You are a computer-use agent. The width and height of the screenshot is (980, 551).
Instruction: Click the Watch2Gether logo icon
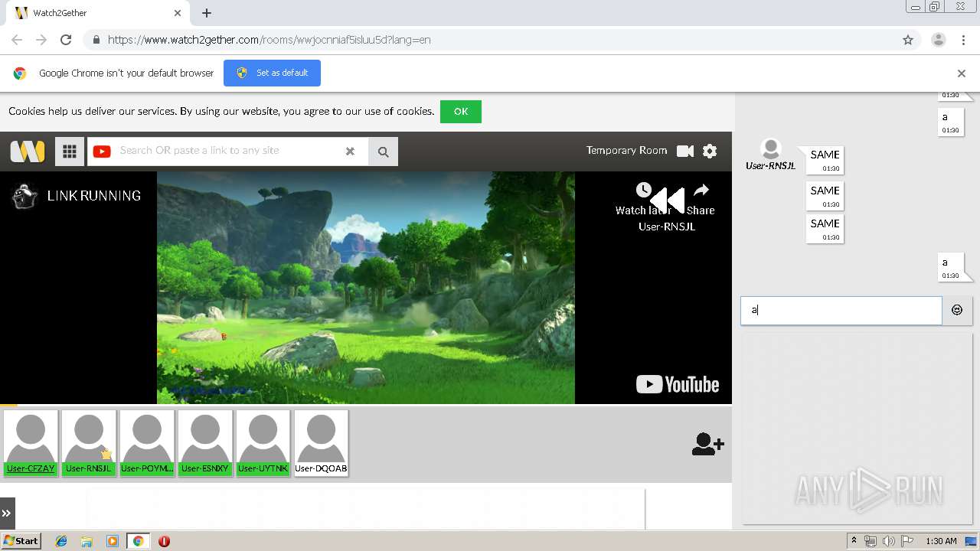click(28, 151)
